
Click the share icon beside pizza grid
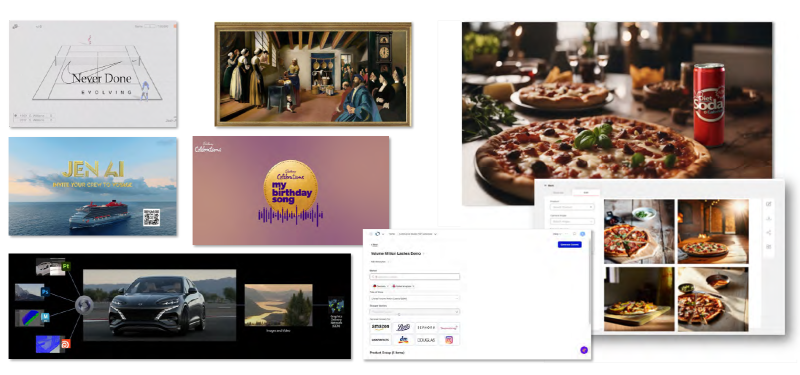point(768,233)
